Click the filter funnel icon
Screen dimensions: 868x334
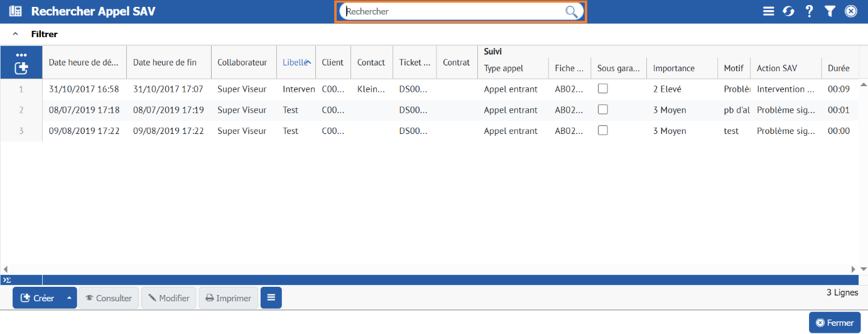(x=830, y=11)
